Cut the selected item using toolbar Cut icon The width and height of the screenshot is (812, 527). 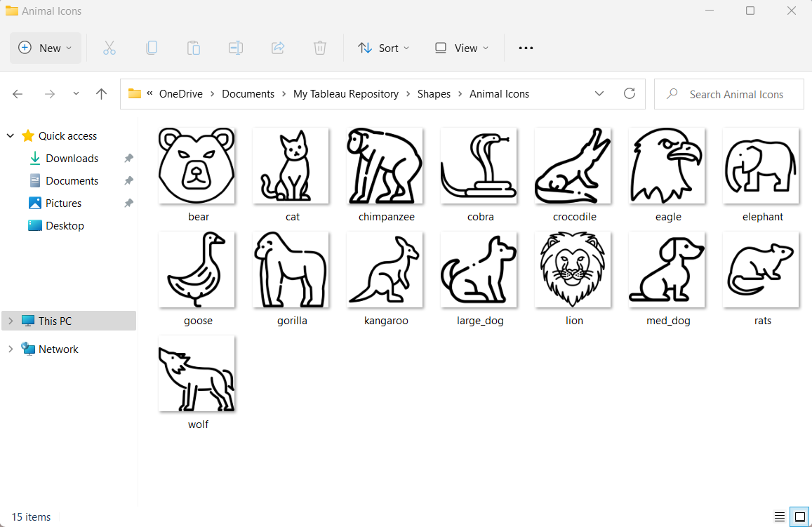click(x=109, y=48)
